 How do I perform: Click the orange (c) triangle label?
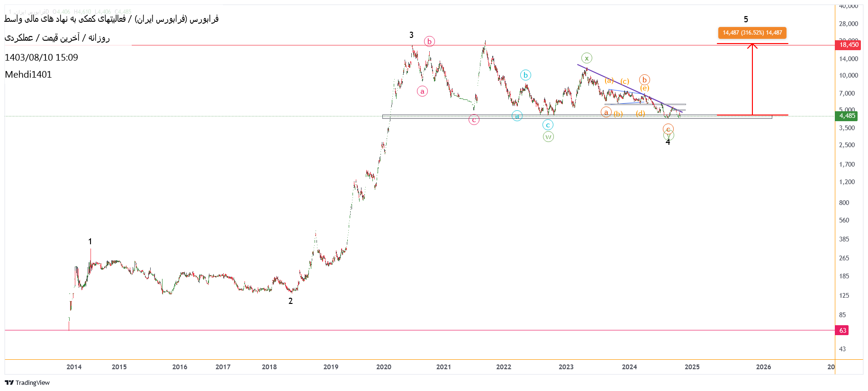(x=625, y=81)
